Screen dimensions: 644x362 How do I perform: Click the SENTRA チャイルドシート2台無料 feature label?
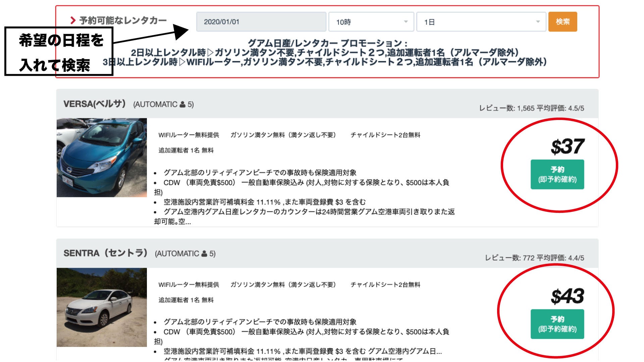pyautogui.click(x=385, y=285)
